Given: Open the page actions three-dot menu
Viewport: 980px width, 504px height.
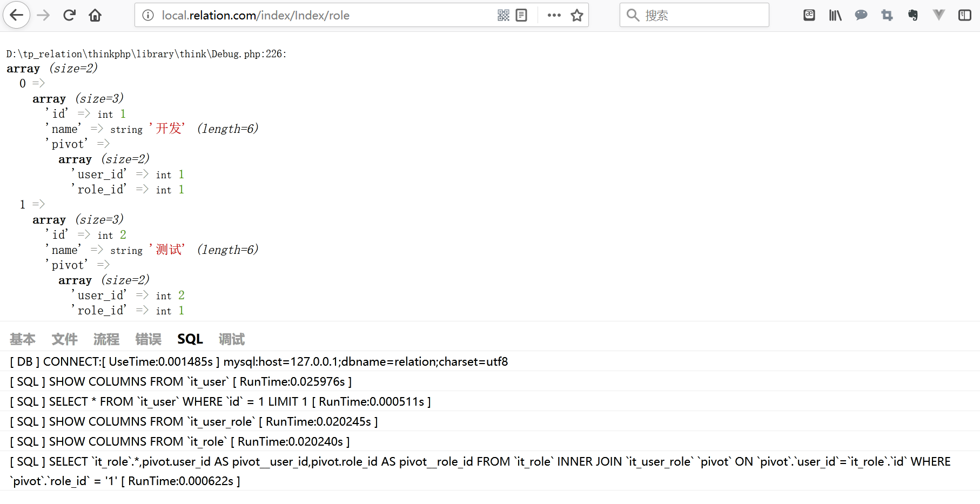Looking at the screenshot, I should [554, 15].
